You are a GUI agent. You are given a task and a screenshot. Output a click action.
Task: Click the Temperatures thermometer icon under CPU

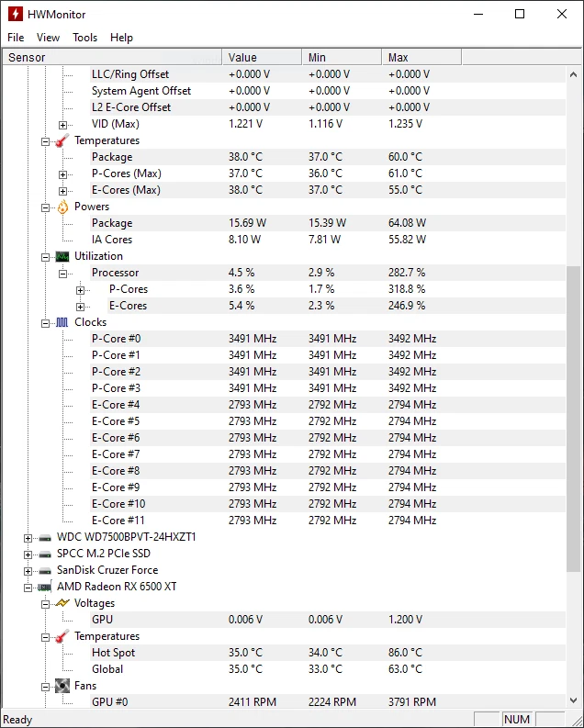pos(62,140)
